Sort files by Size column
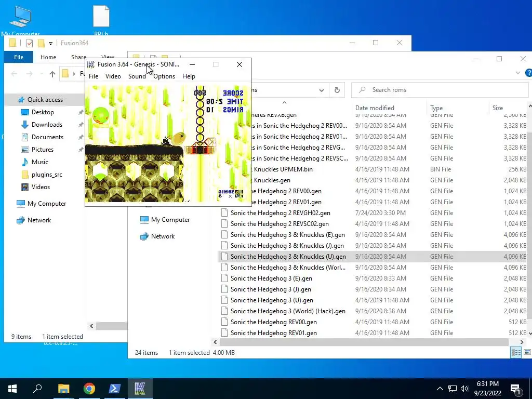Screen dimensions: 532x399 [498, 108]
